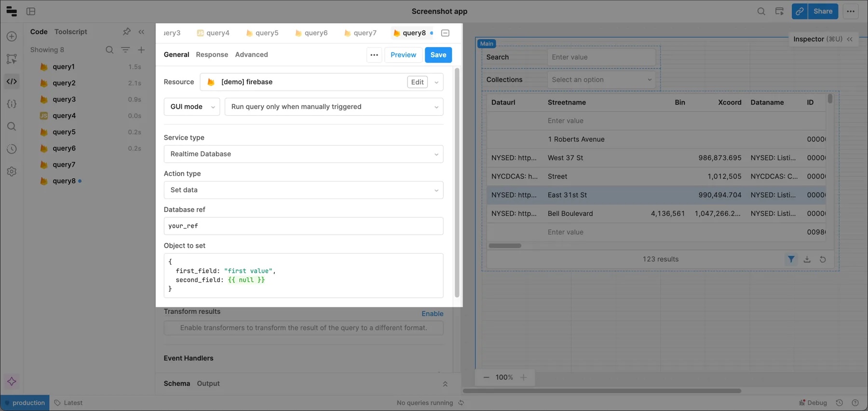Open the query7 editor tab

pyautogui.click(x=360, y=33)
